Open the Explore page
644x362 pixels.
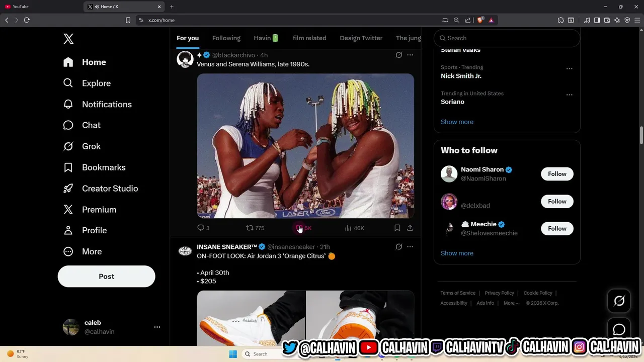(x=87, y=83)
